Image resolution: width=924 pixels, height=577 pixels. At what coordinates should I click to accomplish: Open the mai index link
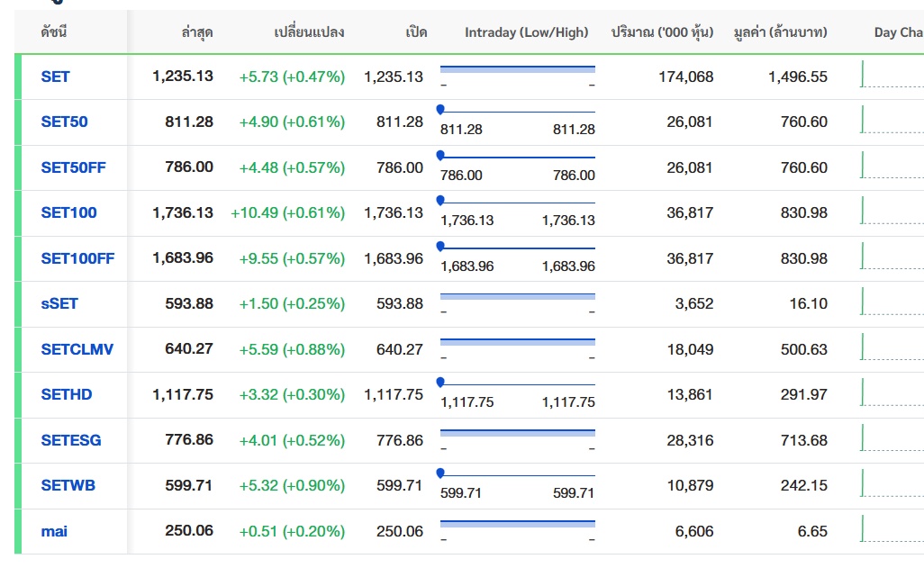pos(54,532)
